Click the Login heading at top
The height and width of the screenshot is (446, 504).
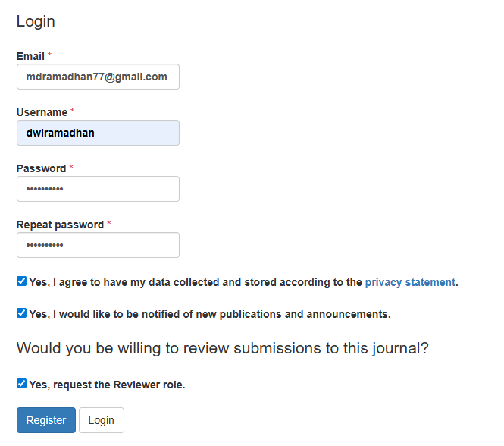pyautogui.click(x=36, y=21)
